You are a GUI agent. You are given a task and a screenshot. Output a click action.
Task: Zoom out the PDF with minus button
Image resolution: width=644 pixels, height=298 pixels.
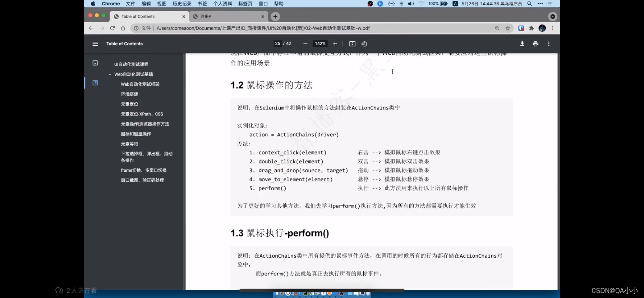click(305, 44)
